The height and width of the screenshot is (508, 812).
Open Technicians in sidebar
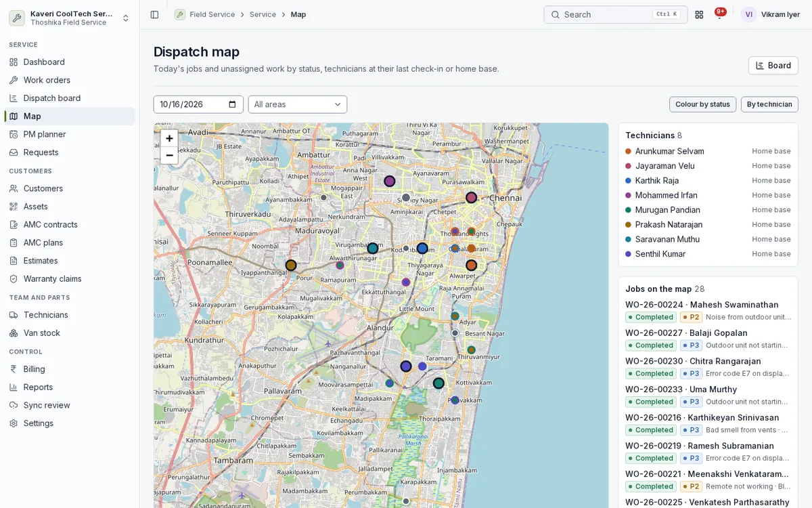tap(70, 315)
